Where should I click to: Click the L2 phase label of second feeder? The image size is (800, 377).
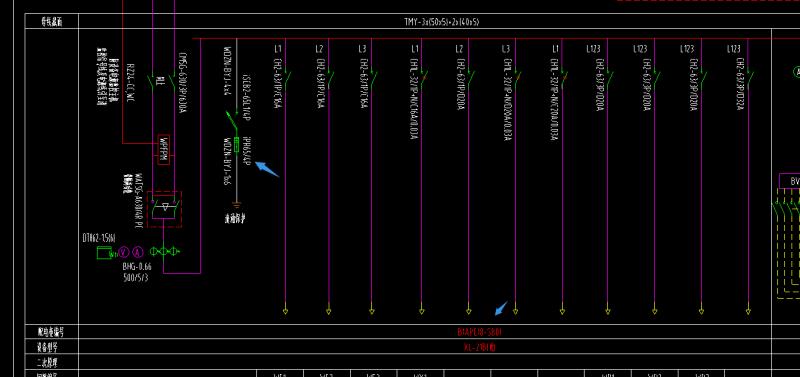319,49
